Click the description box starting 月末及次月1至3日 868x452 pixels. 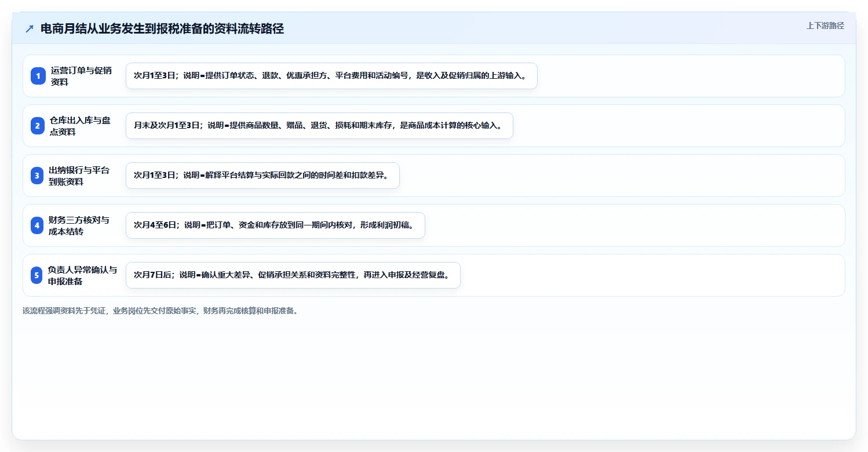[x=319, y=126]
